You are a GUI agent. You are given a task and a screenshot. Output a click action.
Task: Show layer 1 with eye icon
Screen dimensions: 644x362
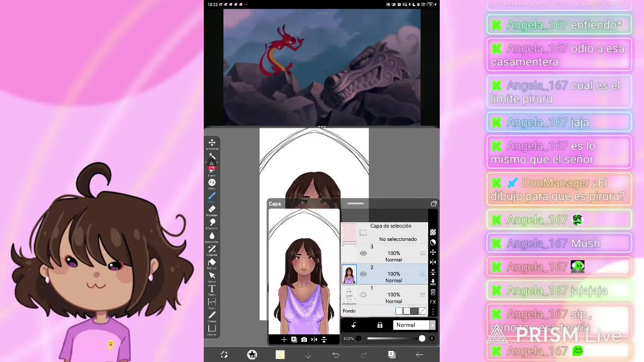pos(363,295)
